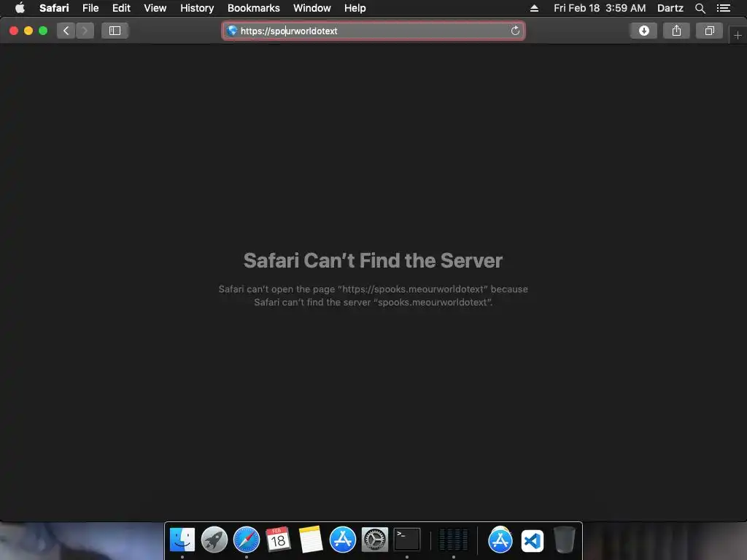The width and height of the screenshot is (747, 560).
Task: Add a new tab with plus button
Action: point(738,36)
